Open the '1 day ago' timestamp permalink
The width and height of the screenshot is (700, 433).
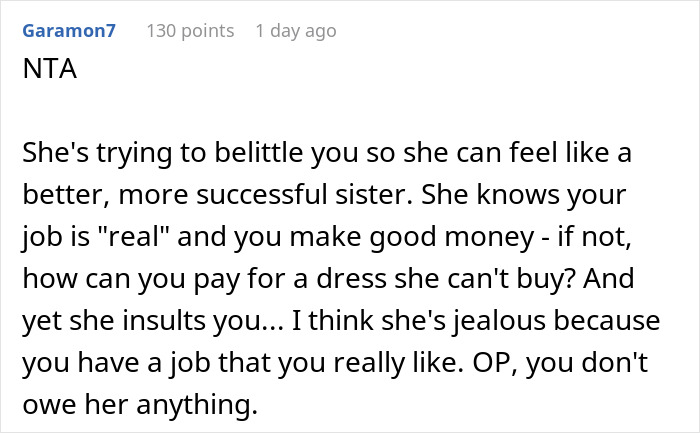click(x=296, y=31)
